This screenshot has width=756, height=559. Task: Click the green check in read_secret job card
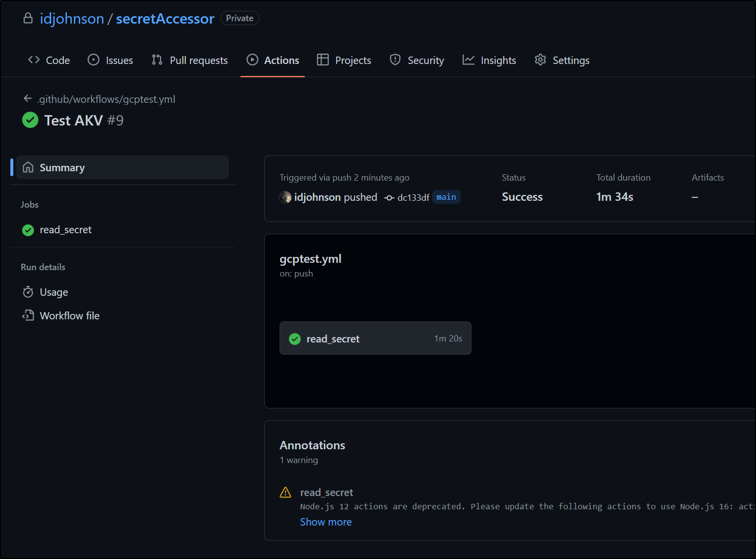tap(295, 339)
